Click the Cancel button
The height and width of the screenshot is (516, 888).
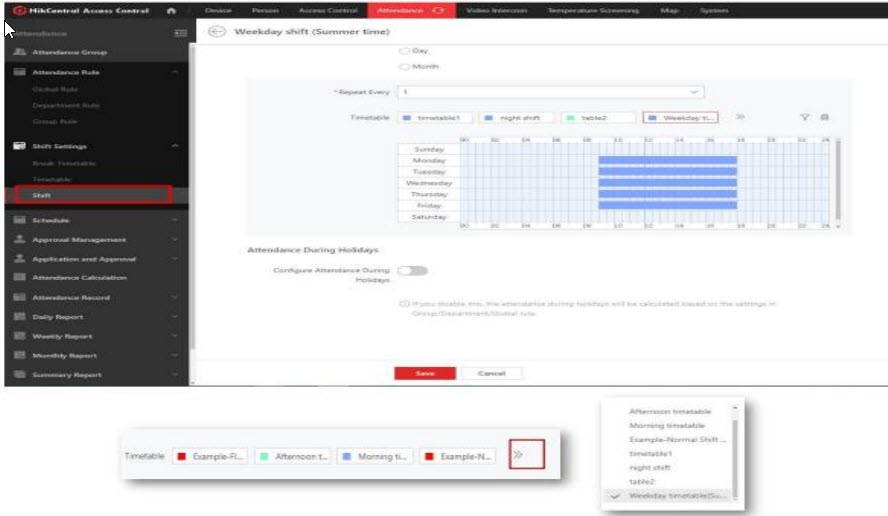[x=491, y=373]
